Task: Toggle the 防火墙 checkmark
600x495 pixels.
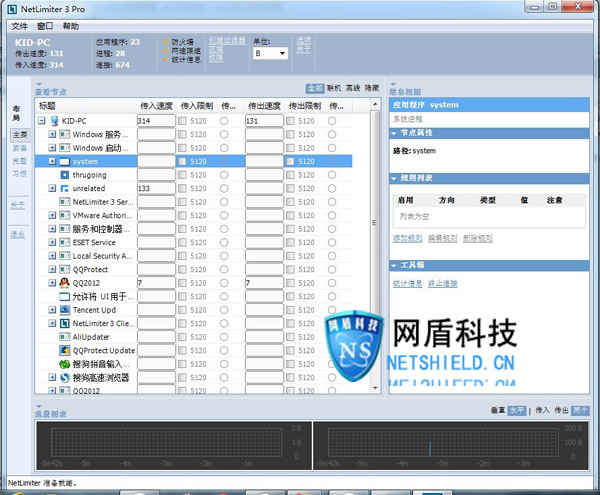Action: [x=166, y=41]
